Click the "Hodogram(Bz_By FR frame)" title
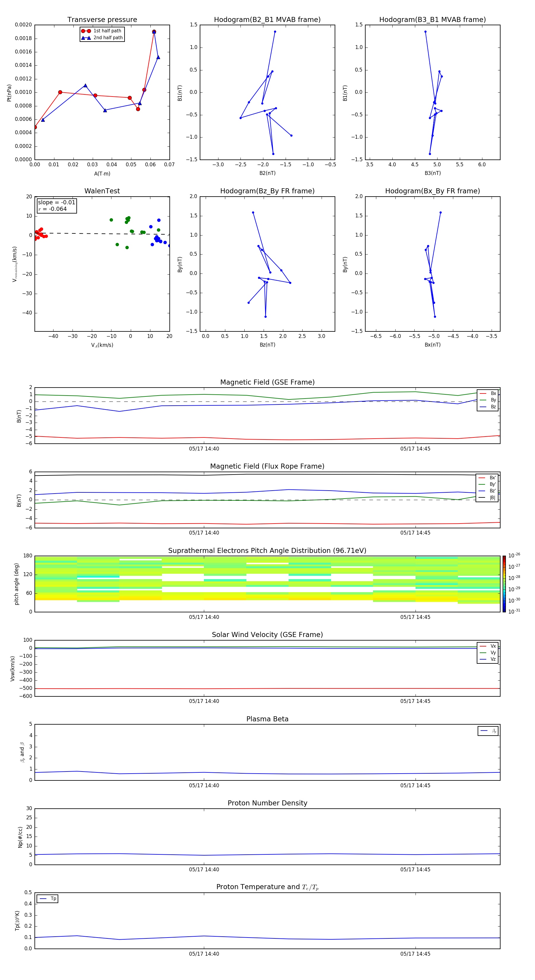The image size is (535, 980). (x=267, y=191)
